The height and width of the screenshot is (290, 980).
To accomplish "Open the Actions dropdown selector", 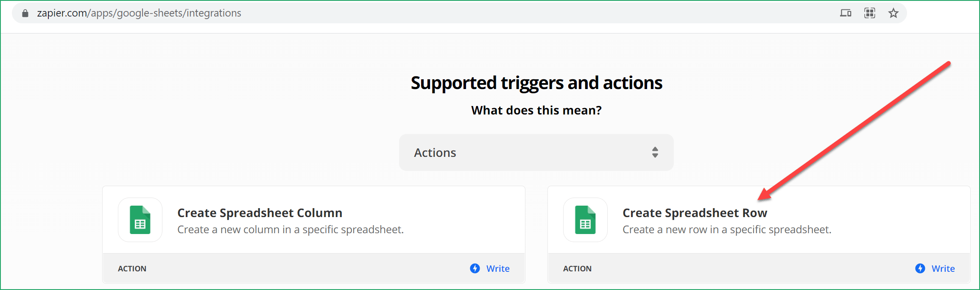I will point(536,153).
